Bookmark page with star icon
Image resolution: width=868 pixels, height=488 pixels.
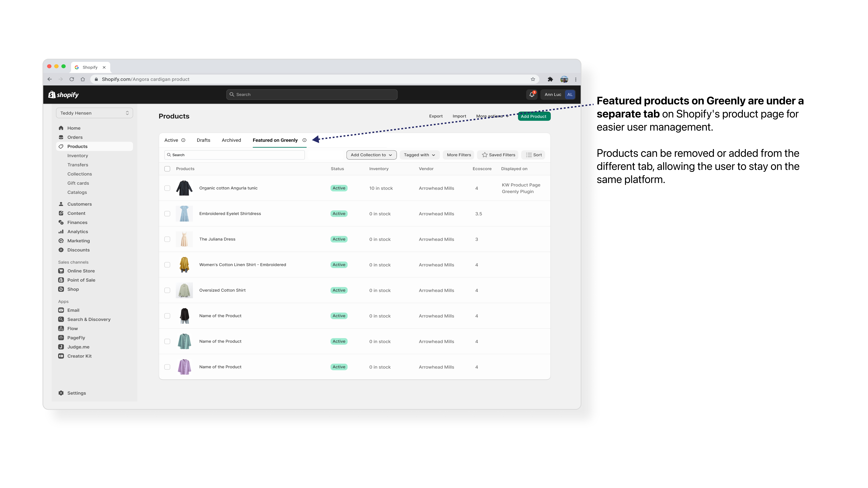click(533, 79)
